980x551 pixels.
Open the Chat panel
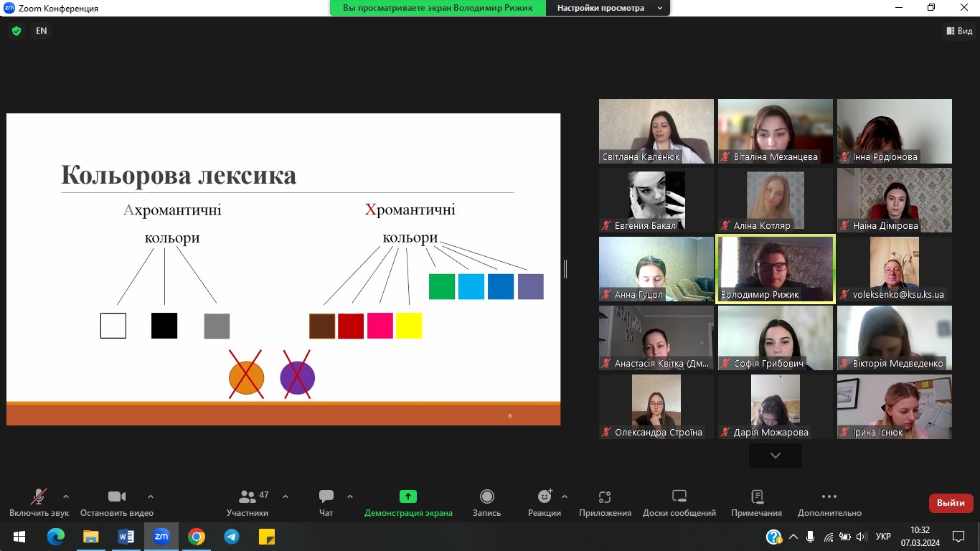pos(326,496)
